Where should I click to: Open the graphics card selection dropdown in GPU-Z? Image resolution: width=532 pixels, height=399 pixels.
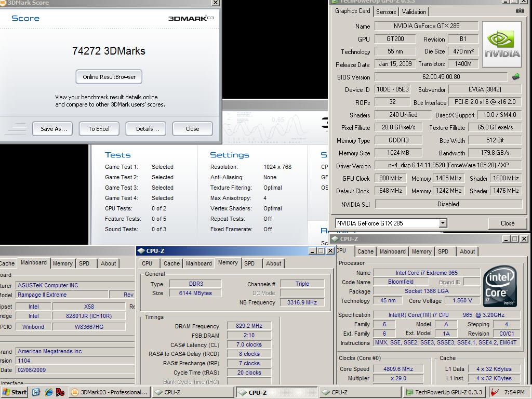(443, 223)
